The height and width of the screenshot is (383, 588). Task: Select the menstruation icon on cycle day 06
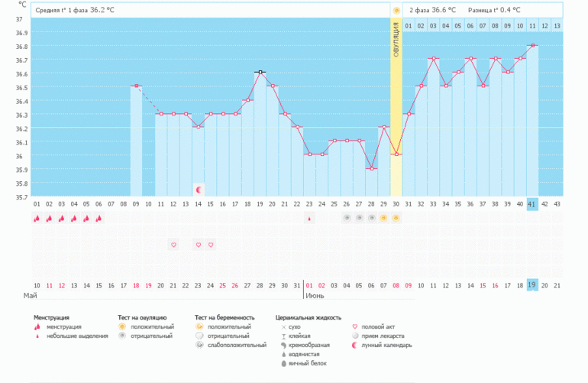pos(99,218)
